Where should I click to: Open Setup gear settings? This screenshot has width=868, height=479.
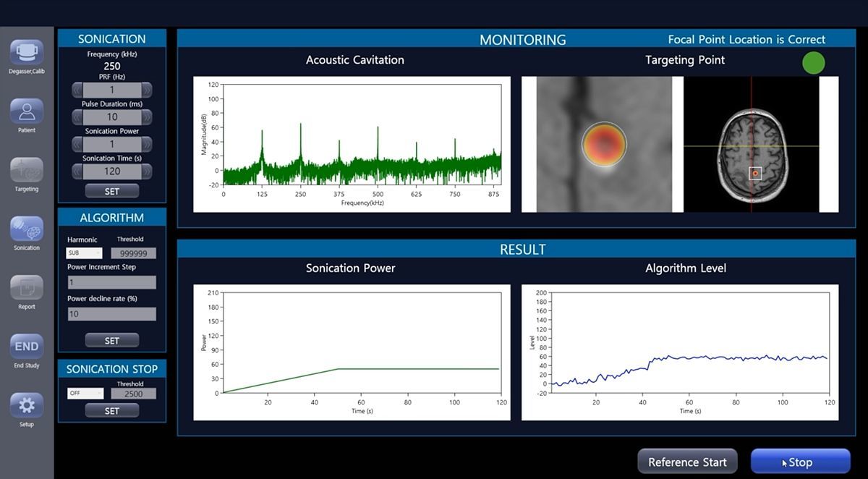pyautogui.click(x=27, y=405)
